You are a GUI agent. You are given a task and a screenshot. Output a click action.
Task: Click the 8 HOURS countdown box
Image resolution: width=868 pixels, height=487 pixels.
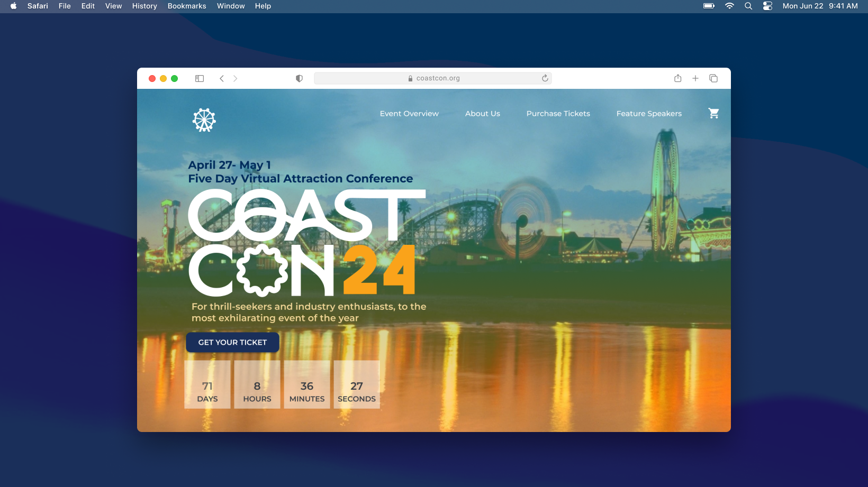tap(257, 384)
